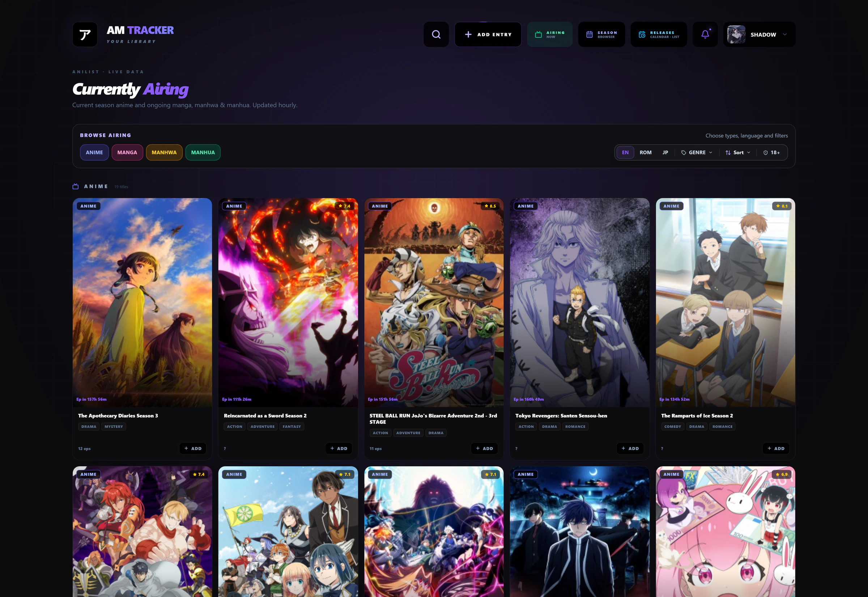Add Tokyo Revengers: Santen Sensou-hen
Viewport: 868px width, 597px height.
pyautogui.click(x=630, y=449)
